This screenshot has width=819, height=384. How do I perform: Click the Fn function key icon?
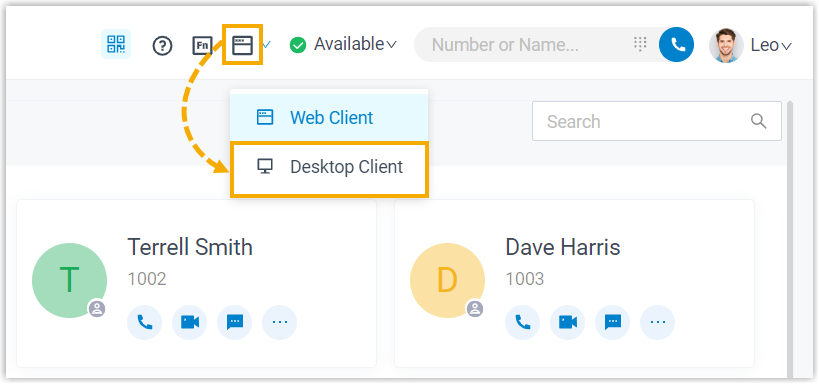[202, 46]
